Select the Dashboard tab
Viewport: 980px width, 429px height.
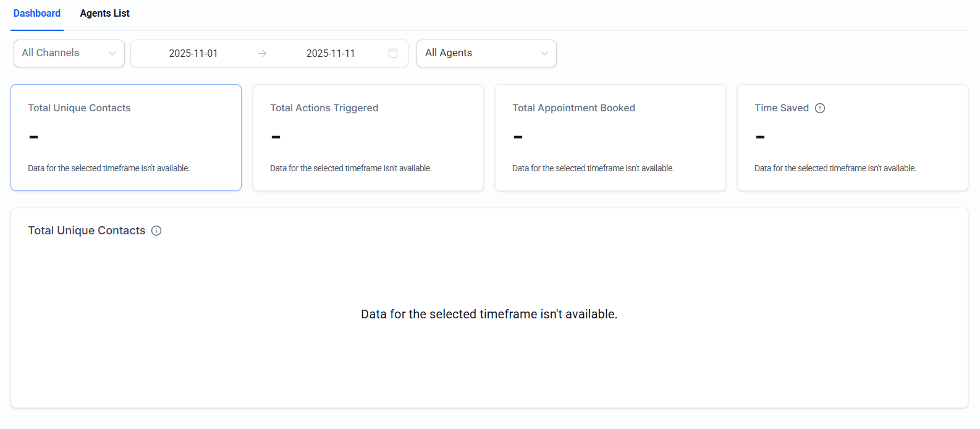pos(37,14)
